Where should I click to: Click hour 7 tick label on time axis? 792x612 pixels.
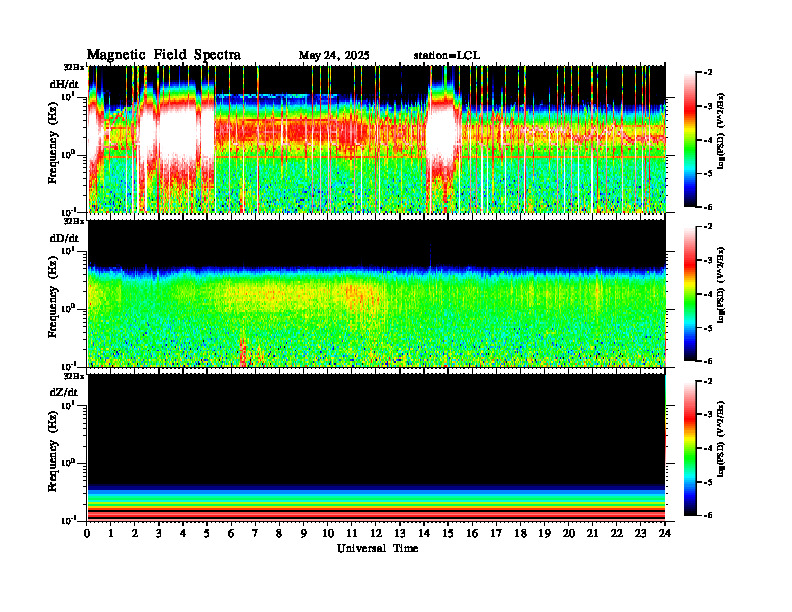[256, 534]
